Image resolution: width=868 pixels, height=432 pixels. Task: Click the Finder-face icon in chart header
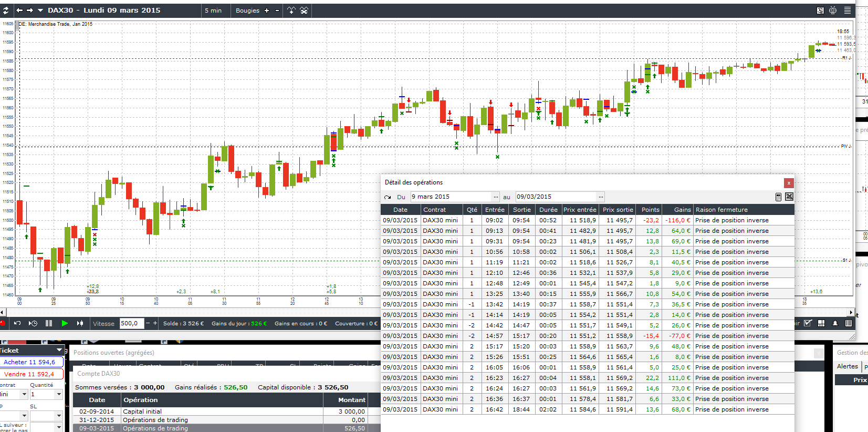coord(820,11)
